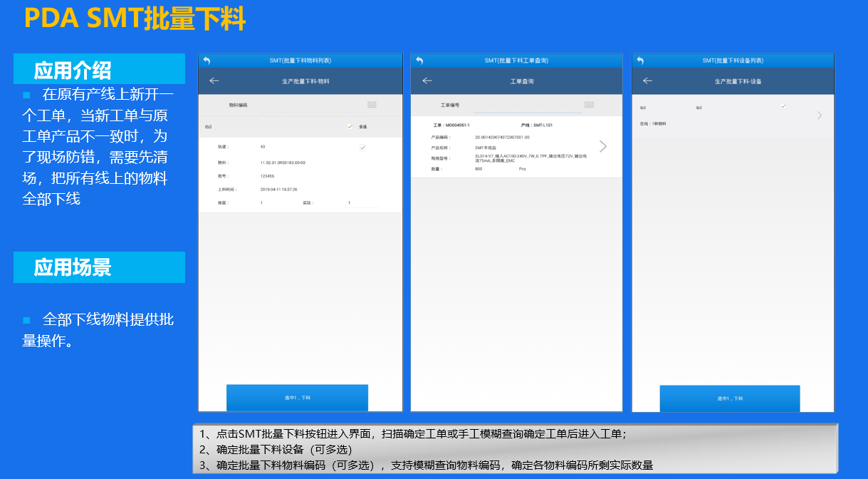Click the 工单编号 search input field
The width and height of the screenshot is (868, 479).
tap(527, 105)
